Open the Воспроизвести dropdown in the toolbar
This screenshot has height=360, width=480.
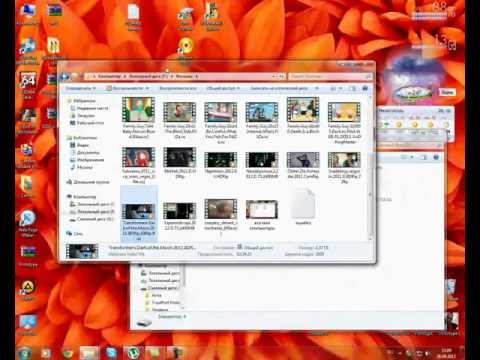(x=127, y=88)
